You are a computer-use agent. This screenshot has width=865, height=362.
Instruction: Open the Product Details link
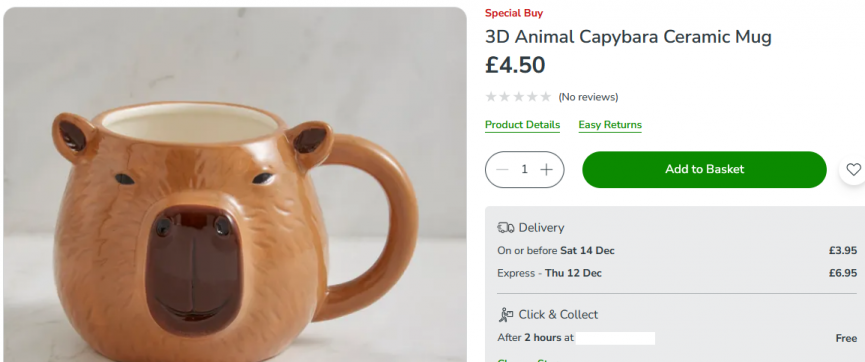click(522, 125)
